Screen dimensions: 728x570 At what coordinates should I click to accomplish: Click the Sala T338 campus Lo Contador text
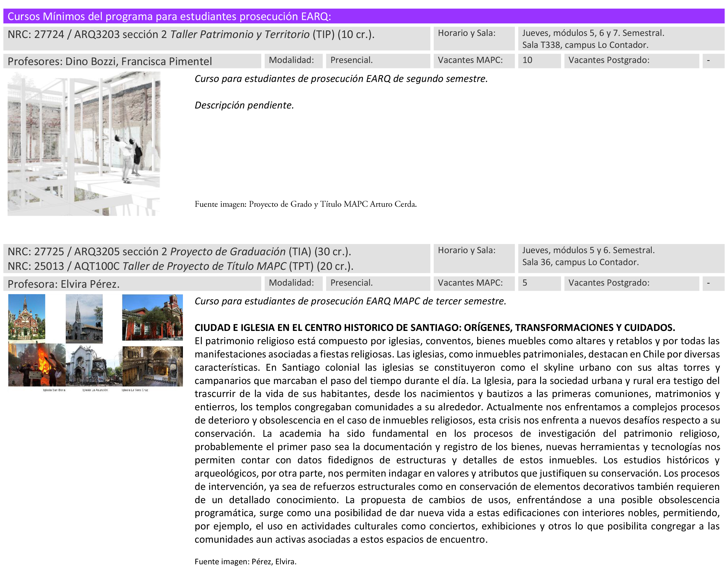(585, 45)
